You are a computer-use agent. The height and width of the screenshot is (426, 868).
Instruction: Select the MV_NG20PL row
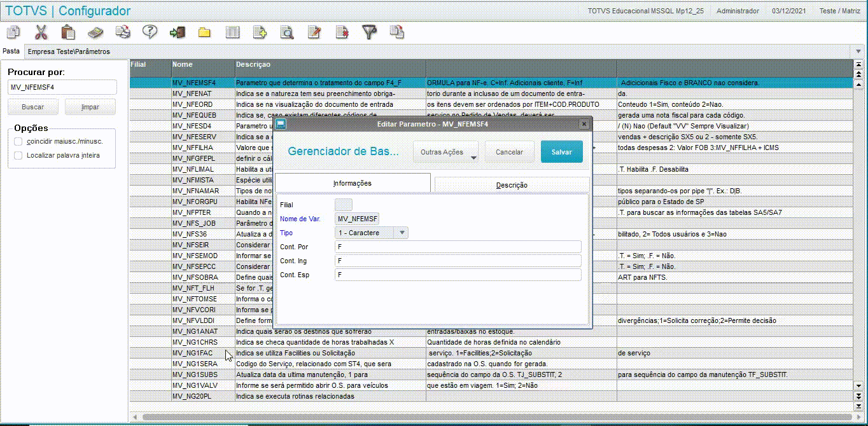491,396
